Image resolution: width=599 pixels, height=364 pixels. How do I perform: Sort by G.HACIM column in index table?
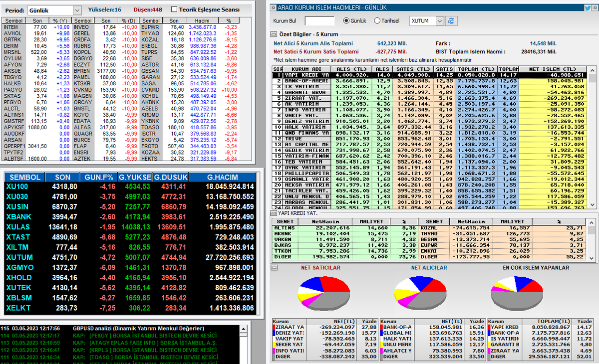(223, 177)
